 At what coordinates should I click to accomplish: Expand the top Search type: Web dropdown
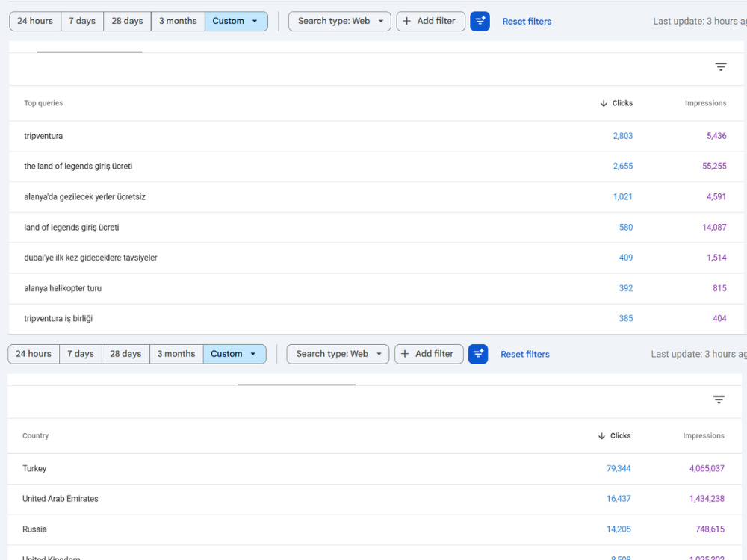[340, 22]
